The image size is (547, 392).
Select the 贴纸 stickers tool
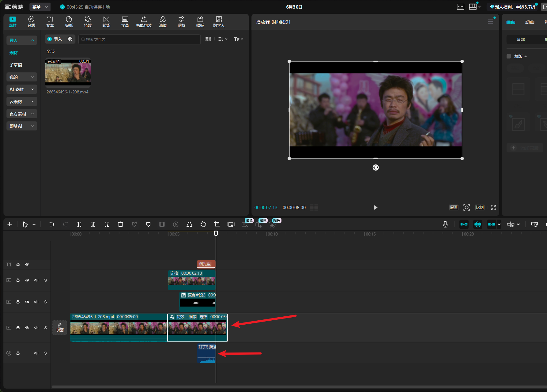tap(69, 22)
